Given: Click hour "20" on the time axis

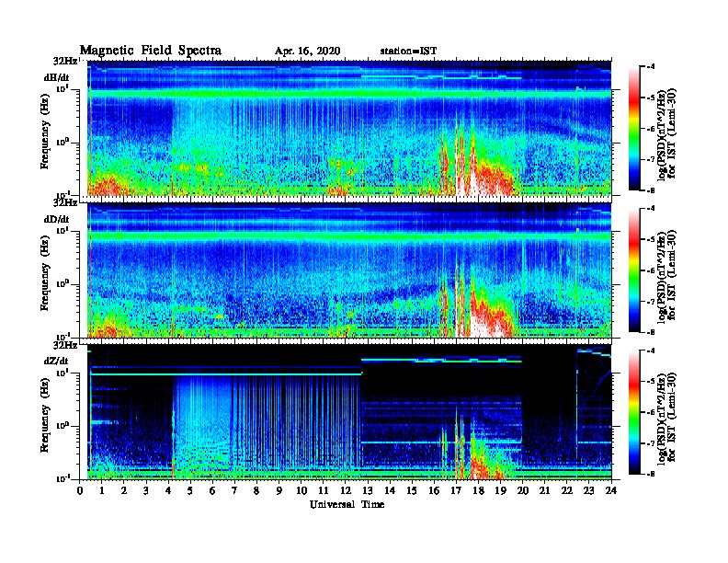Looking at the screenshot, I should (x=522, y=490).
